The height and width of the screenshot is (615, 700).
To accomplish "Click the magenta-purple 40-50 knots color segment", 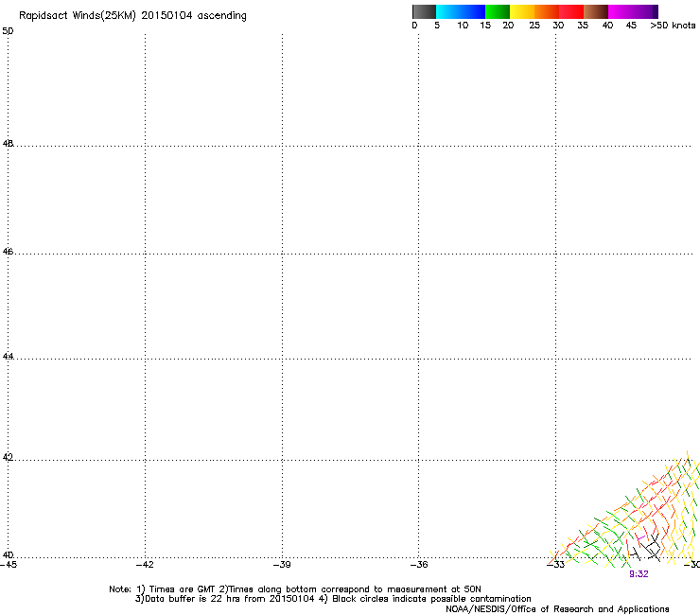I will point(633,11).
